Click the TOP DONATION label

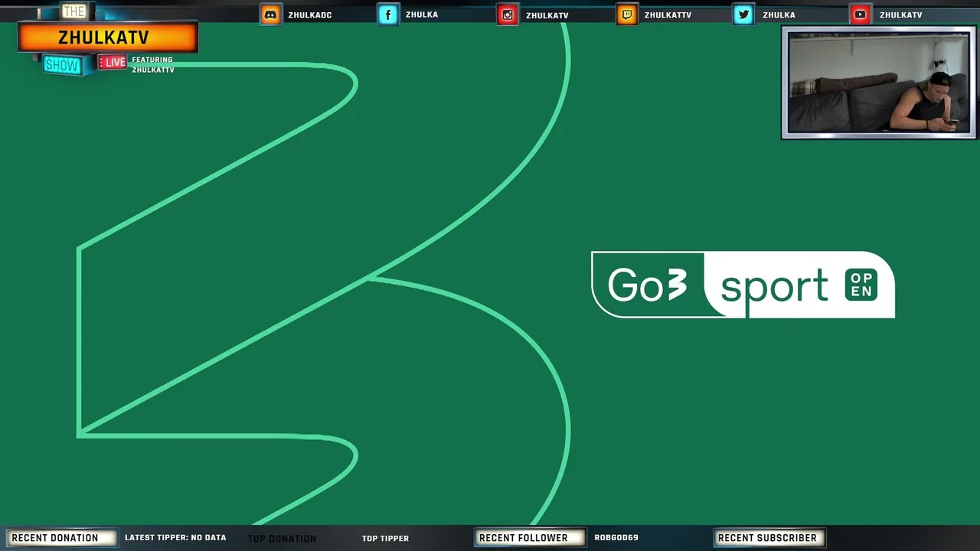pos(282,539)
